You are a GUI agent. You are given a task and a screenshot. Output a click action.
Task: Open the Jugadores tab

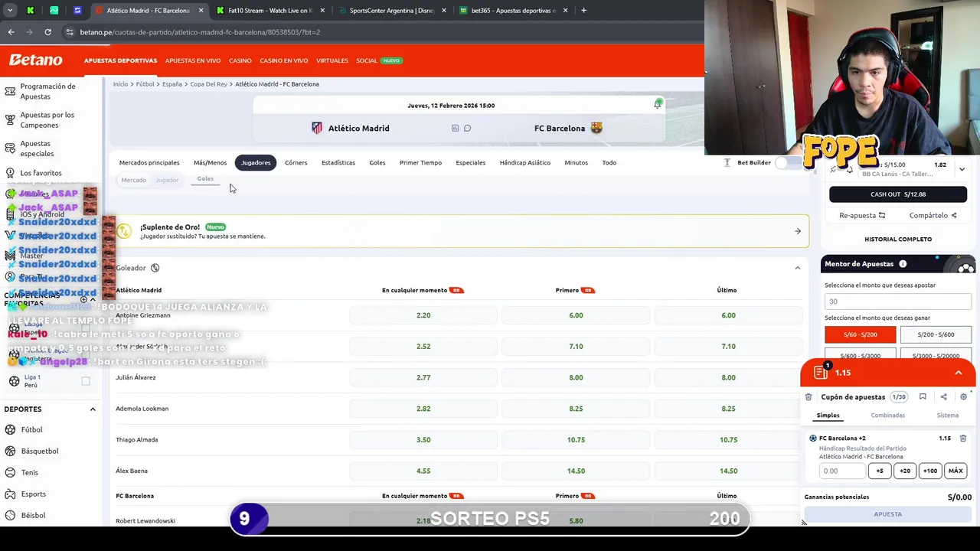256,162
